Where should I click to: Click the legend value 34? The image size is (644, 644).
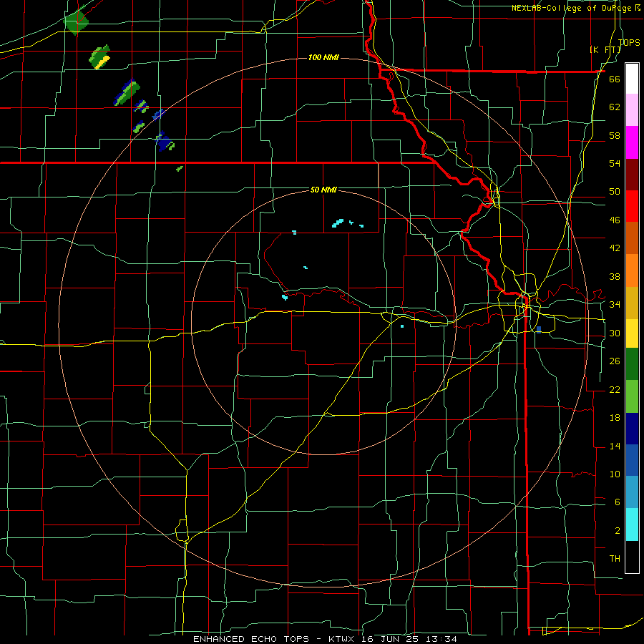[615, 305]
